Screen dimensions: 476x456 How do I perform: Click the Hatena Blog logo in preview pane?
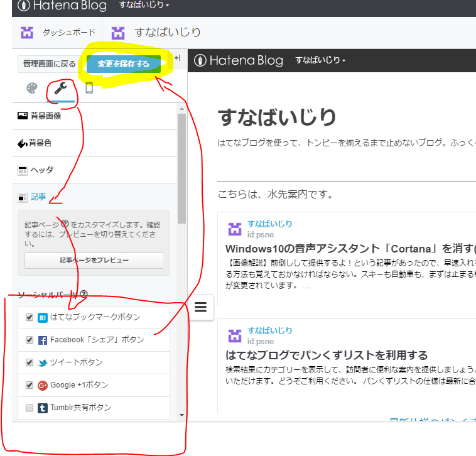click(x=238, y=60)
